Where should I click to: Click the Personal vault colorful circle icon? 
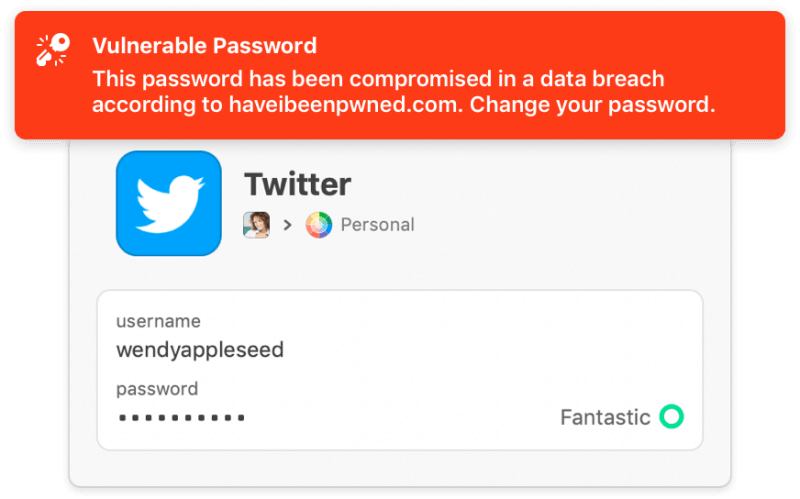click(x=318, y=225)
